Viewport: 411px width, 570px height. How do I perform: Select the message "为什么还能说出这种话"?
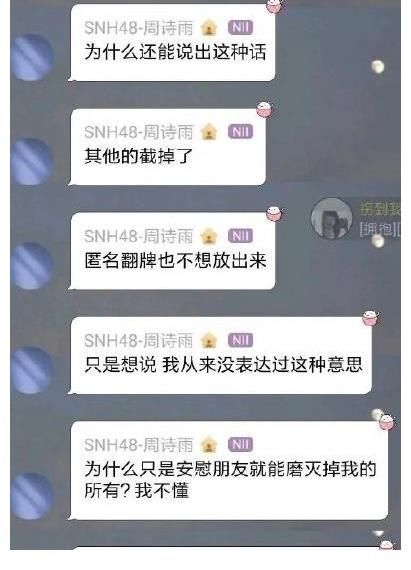coord(175,52)
